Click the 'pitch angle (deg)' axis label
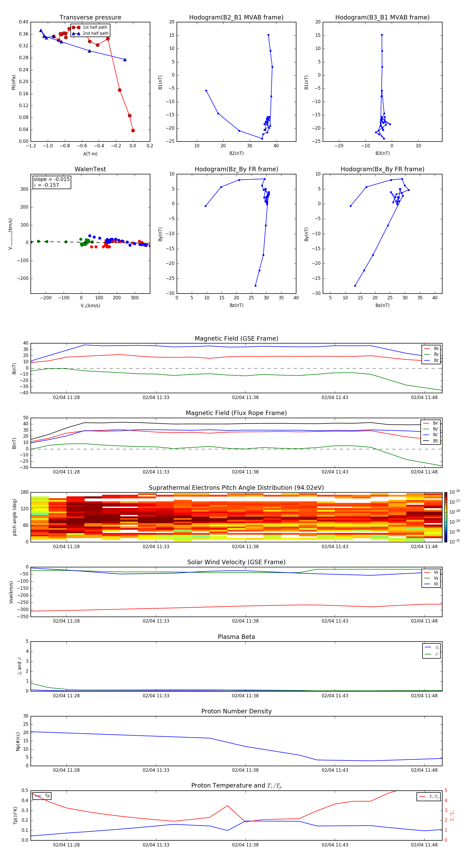This screenshot has height=868, width=473. [14, 517]
